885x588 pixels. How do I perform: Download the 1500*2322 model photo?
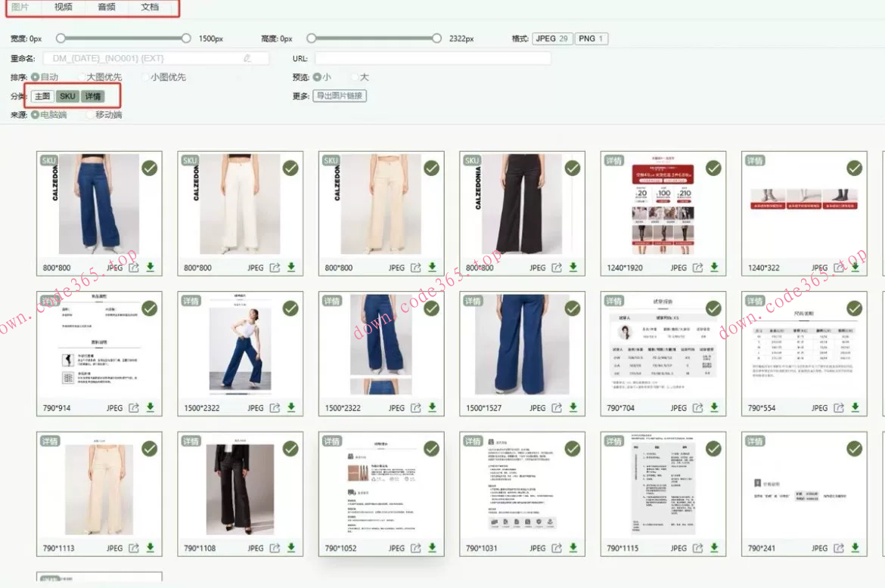pyautogui.click(x=290, y=407)
